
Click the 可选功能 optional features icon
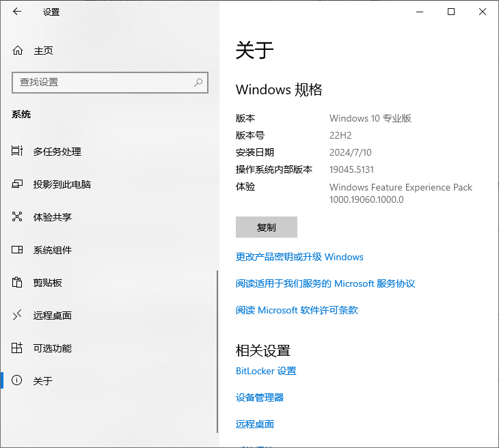pyautogui.click(x=18, y=348)
